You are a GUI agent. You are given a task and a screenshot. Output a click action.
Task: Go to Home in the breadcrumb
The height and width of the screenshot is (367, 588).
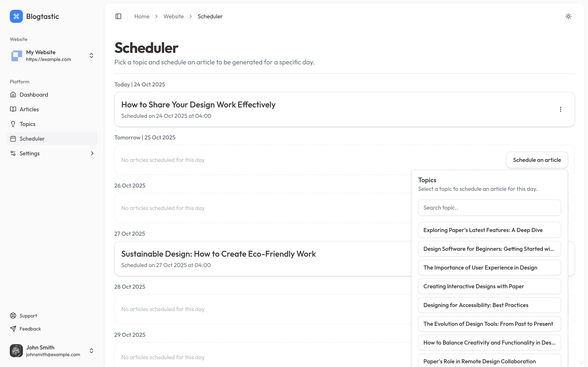pos(142,16)
